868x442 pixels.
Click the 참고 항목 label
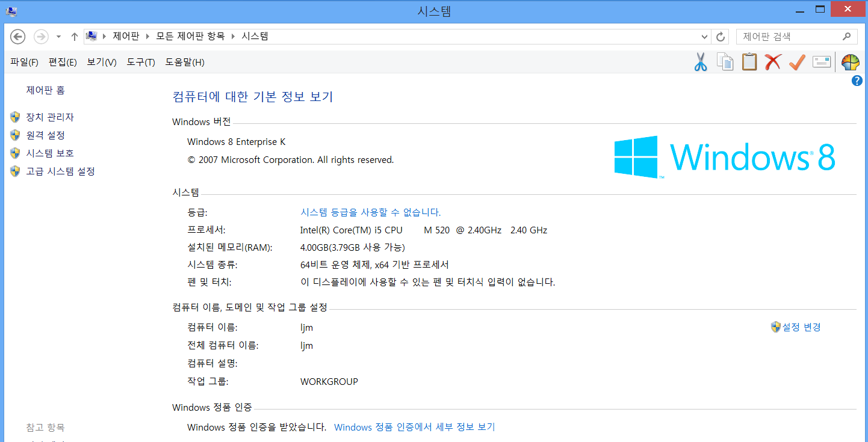click(x=46, y=428)
